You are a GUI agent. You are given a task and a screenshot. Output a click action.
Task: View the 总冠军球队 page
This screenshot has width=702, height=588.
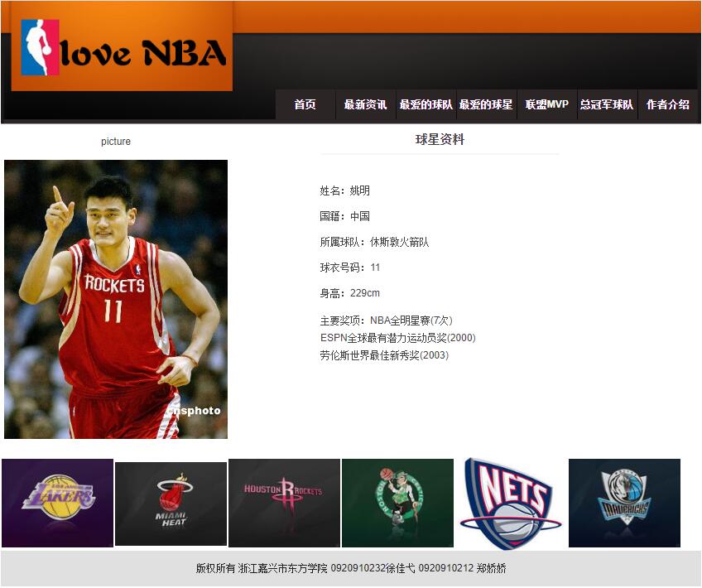pos(607,105)
